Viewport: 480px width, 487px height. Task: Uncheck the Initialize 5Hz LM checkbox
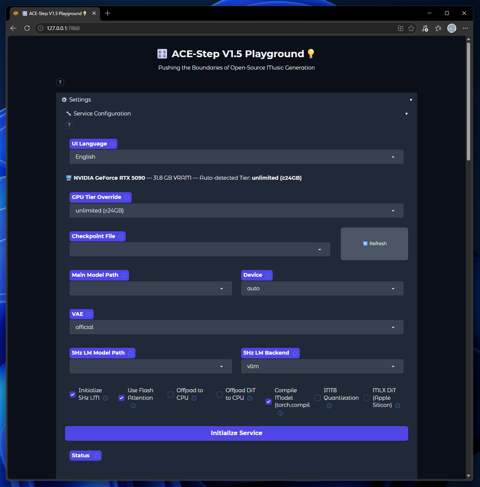tap(72, 394)
